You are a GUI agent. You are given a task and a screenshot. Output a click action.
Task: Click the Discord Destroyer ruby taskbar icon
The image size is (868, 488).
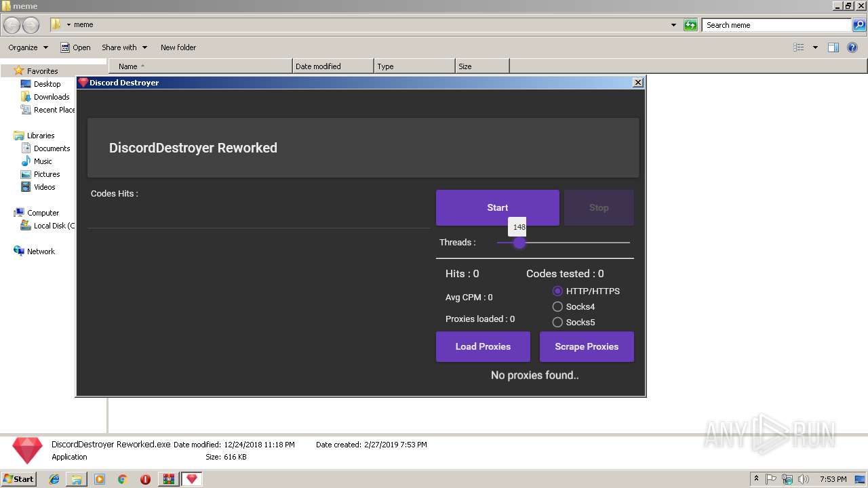coord(192,479)
